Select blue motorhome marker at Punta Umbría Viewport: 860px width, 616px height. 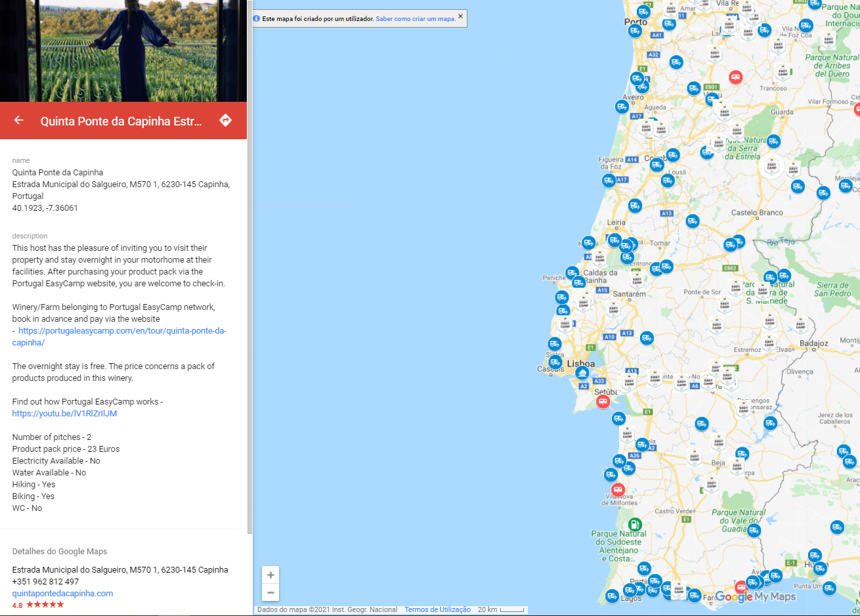829,588
